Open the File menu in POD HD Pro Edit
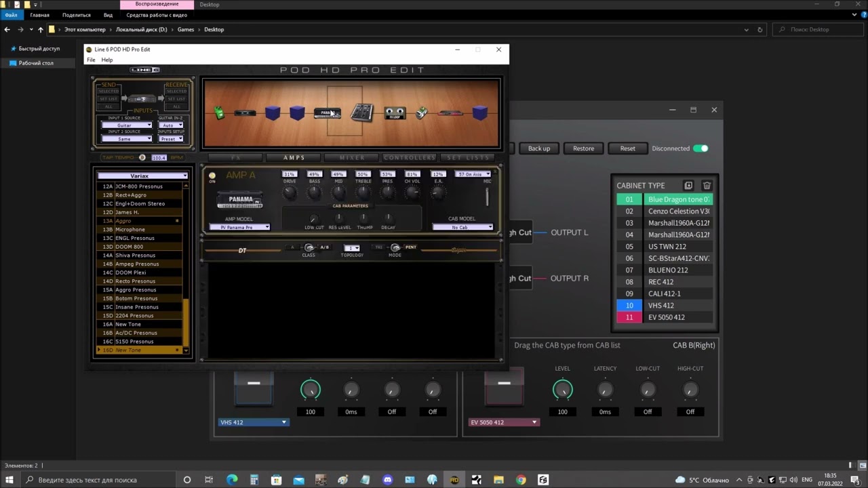 click(x=91, y=60)
